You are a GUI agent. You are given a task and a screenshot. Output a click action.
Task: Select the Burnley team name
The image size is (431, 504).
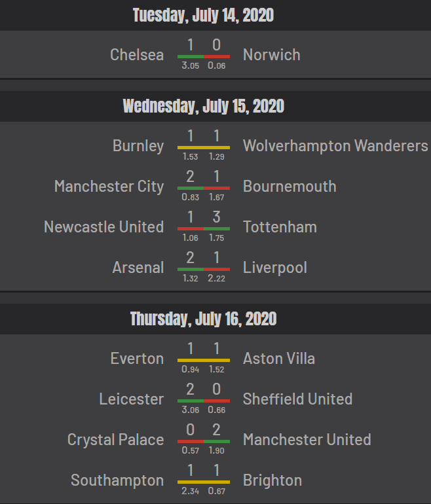tap(138, 145)
